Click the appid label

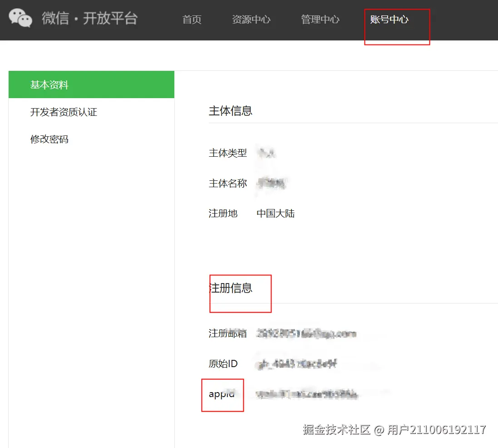click(x=222, y=394)
